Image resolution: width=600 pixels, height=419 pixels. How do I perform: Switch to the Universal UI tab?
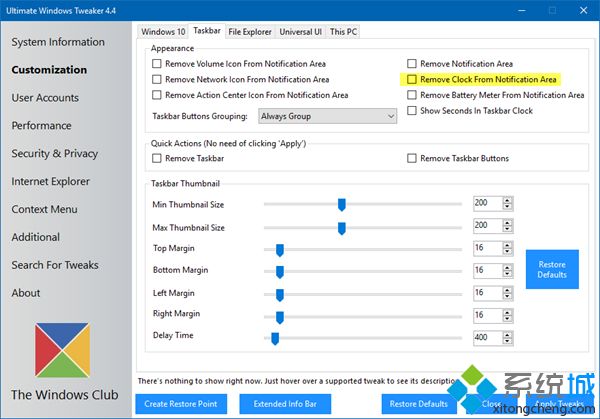coord(300,32)
